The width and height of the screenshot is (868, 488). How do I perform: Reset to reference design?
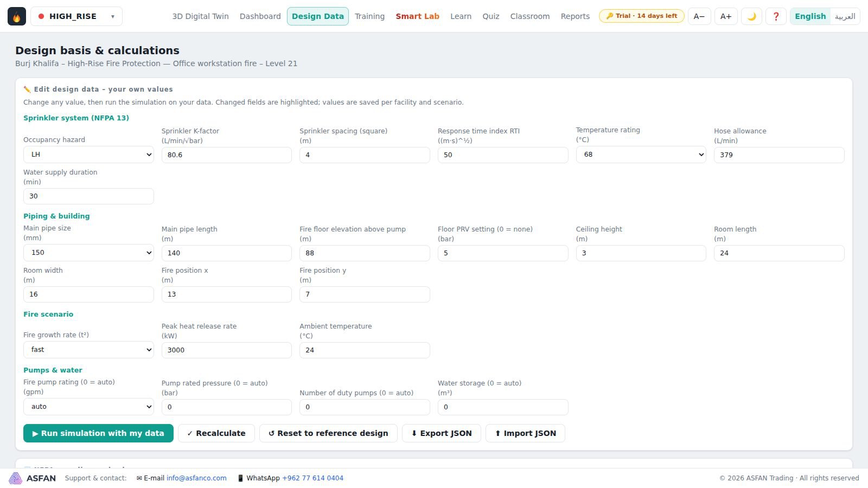[328, 433]
